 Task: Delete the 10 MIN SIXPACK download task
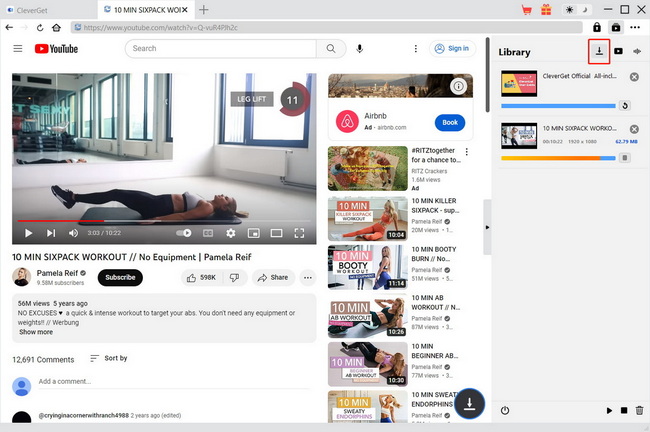(x=625, y=158)
